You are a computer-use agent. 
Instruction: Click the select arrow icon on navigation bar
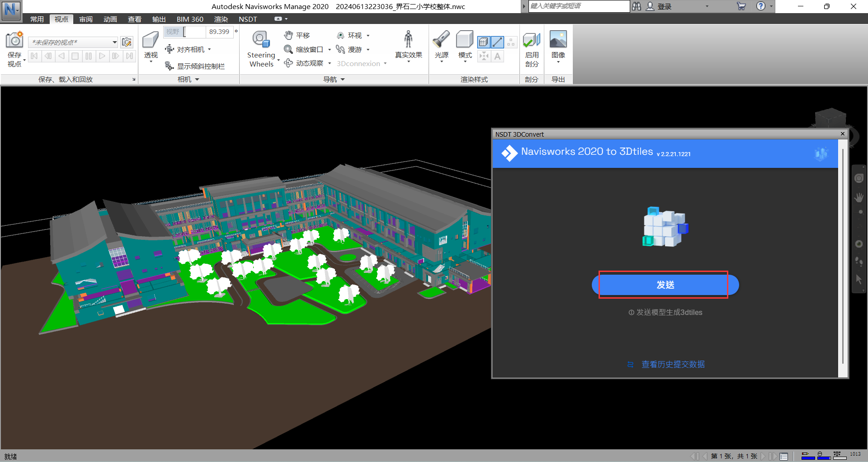tap(859, 280)
